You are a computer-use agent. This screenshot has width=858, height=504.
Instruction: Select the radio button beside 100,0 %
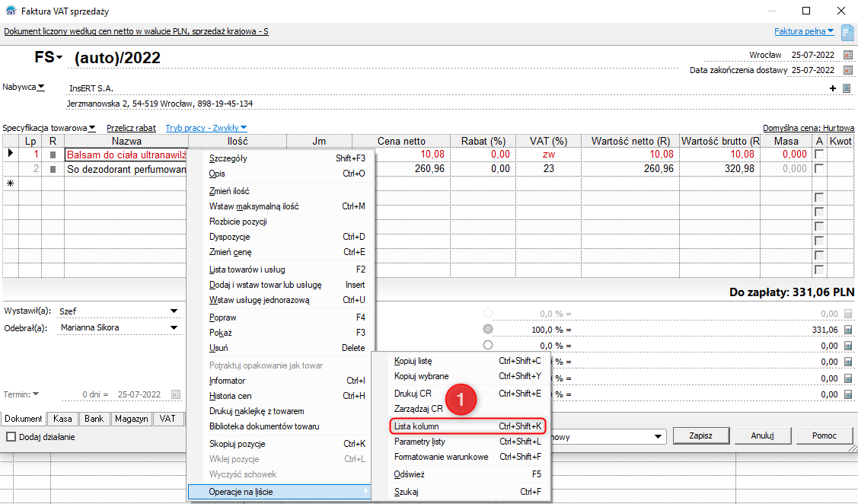pyautogui.click(x=488, y=329)
